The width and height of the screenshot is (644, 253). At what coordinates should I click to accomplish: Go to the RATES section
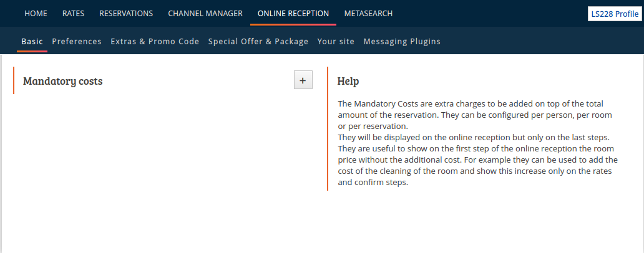(x=73, y=14)
